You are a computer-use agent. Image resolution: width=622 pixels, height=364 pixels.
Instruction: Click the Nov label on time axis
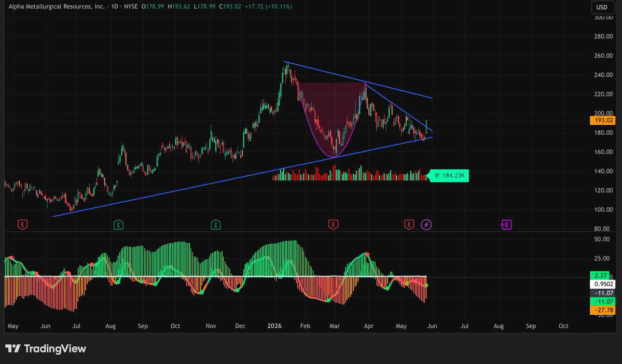point(211,326)
